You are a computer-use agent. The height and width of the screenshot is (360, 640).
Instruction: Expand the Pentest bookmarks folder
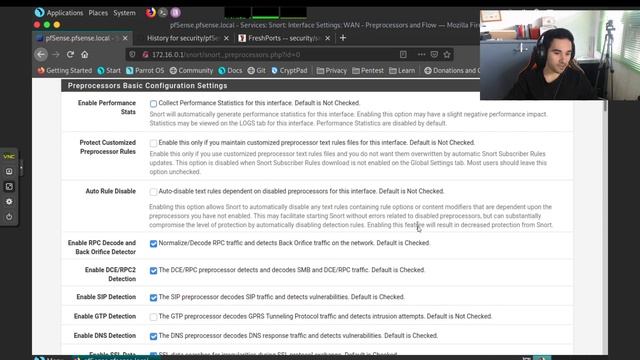(x=368, y=71)
